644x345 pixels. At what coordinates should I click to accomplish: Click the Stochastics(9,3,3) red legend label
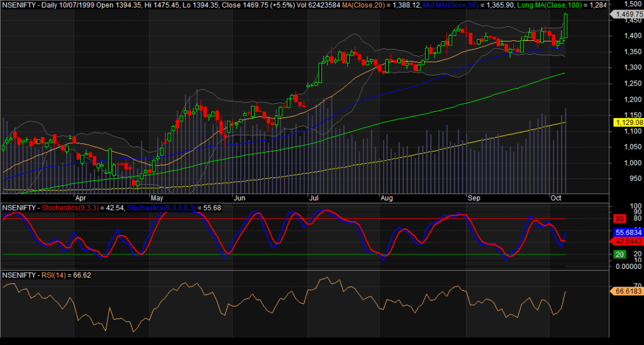pyautogui.click(x=70, y=208)
